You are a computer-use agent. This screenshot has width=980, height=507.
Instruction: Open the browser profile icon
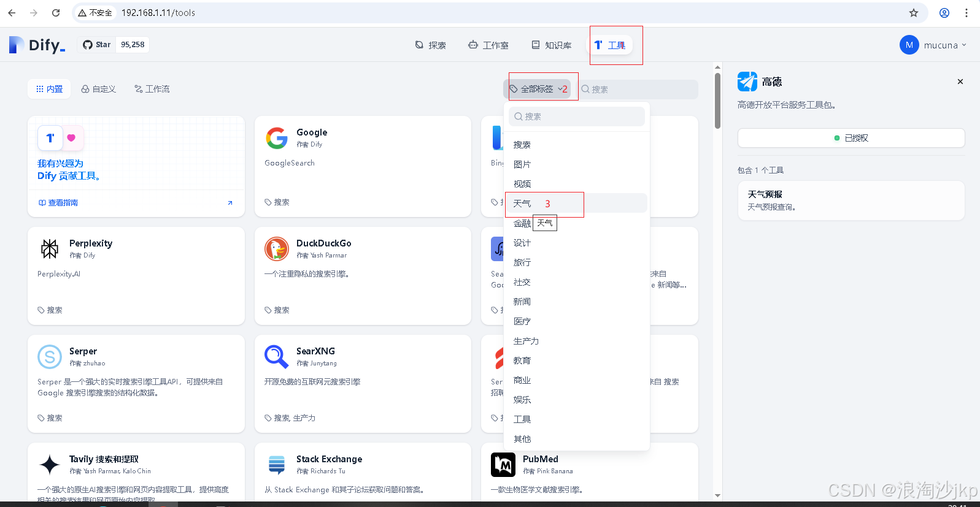[944, 13]
